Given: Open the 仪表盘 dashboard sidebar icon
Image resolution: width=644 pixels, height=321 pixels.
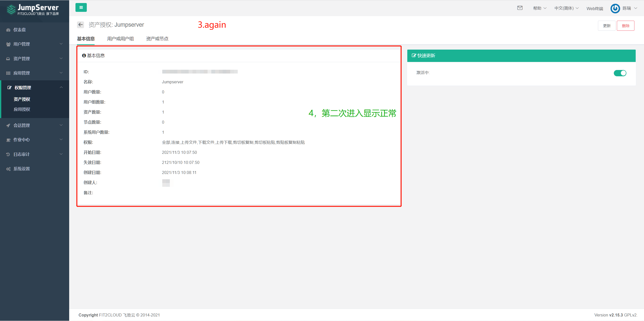Looking at the screenshot, I should tap(8, 30).
